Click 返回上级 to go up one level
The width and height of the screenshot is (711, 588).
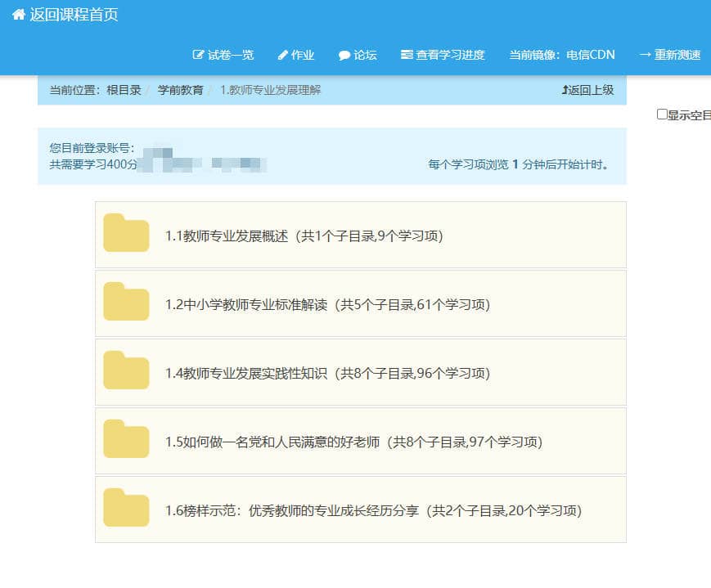tap(587, 90)
